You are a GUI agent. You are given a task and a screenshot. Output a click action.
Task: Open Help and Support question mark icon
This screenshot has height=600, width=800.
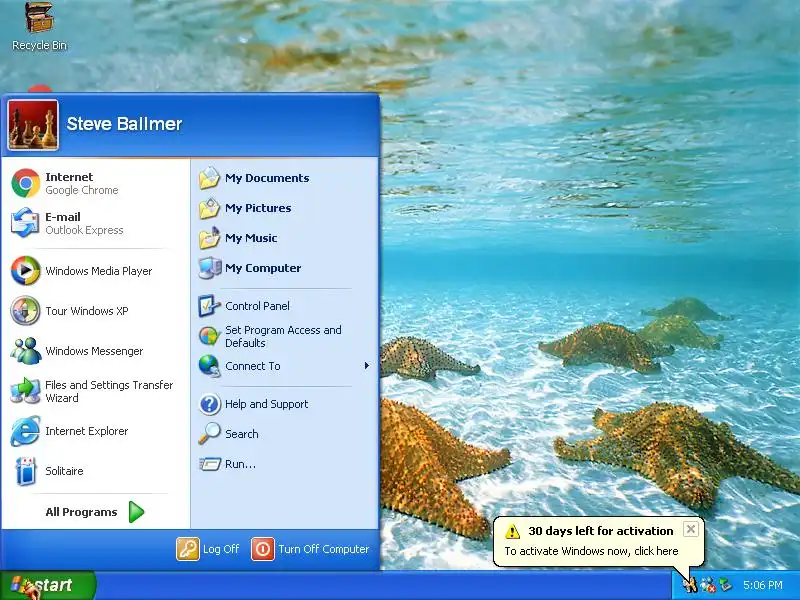210,404
